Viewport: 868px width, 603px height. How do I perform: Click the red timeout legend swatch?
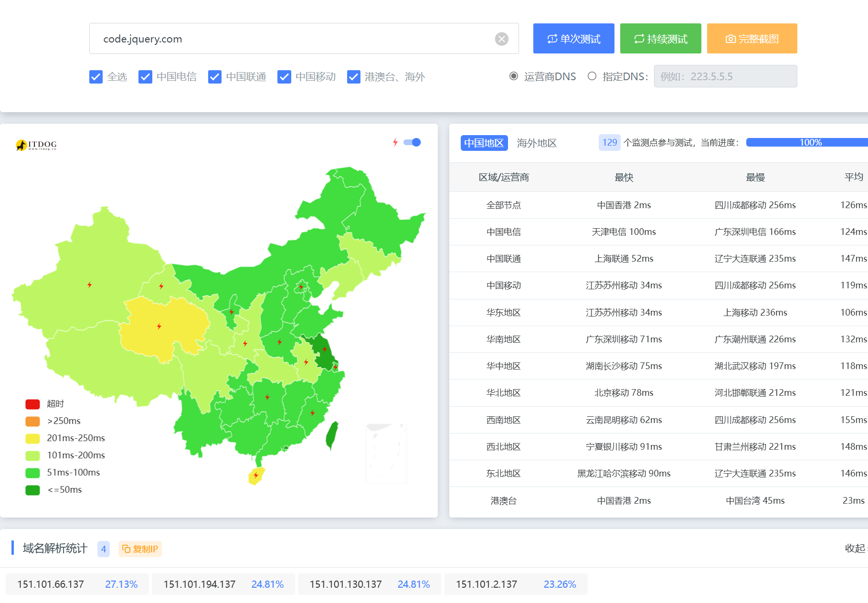coord(32,404)
